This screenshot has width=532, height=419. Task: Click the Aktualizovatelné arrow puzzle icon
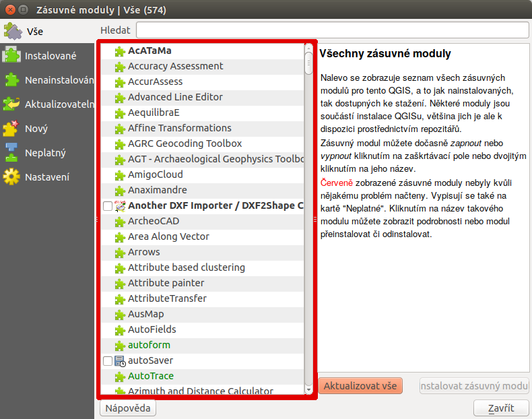[12, 104]
